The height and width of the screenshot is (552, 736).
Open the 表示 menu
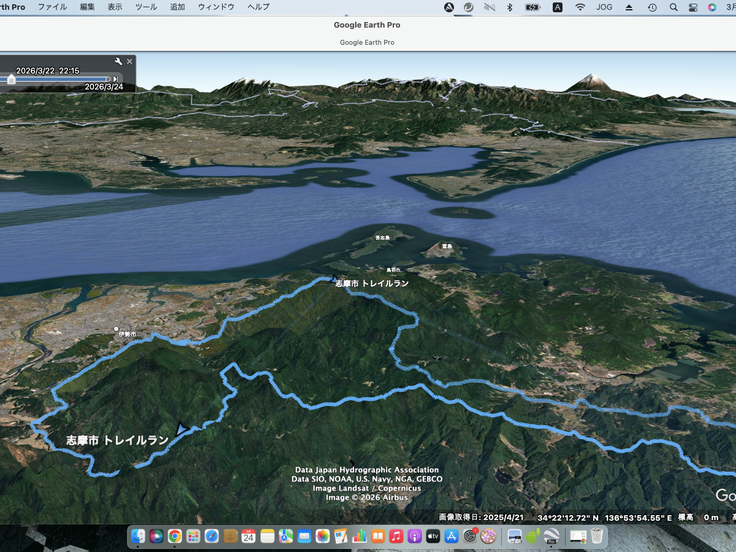click(x=115, y=7)
